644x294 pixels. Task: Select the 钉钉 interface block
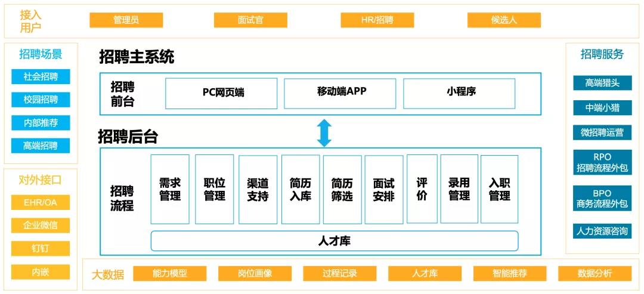pos(41,249)
